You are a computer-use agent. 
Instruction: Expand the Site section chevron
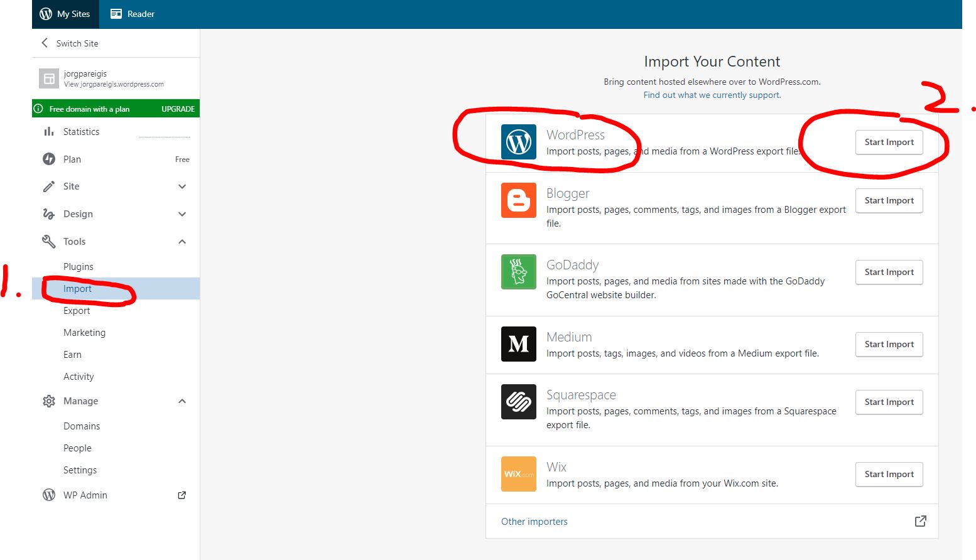pyautogui.click(x=182, y=186)
